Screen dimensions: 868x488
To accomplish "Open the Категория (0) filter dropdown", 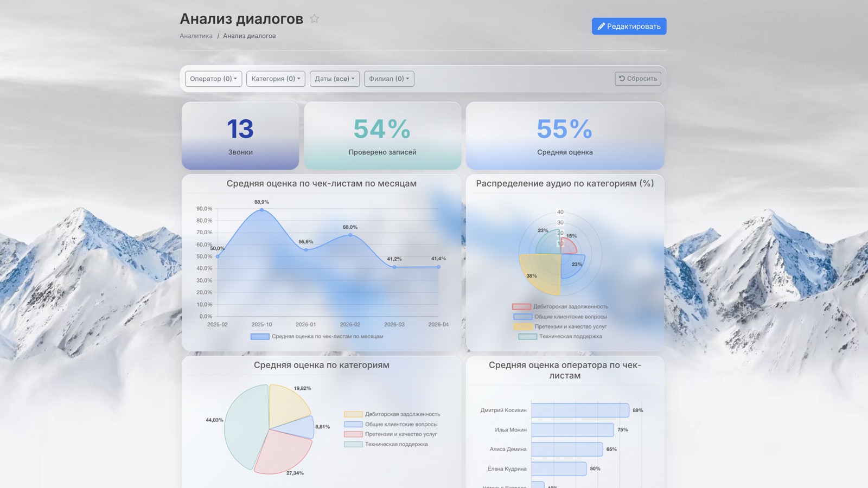I will [x=276, y=79].
